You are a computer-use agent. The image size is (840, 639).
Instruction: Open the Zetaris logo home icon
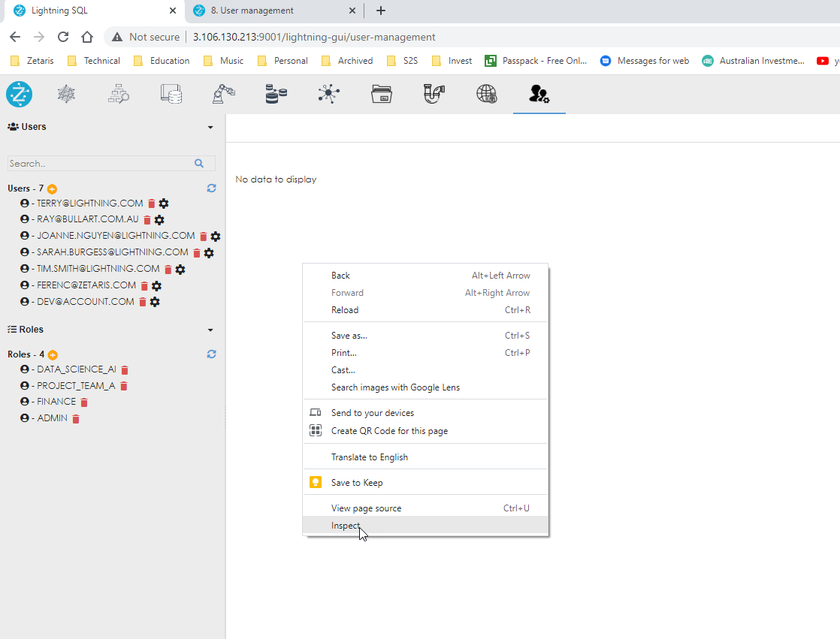click(20, 95)
